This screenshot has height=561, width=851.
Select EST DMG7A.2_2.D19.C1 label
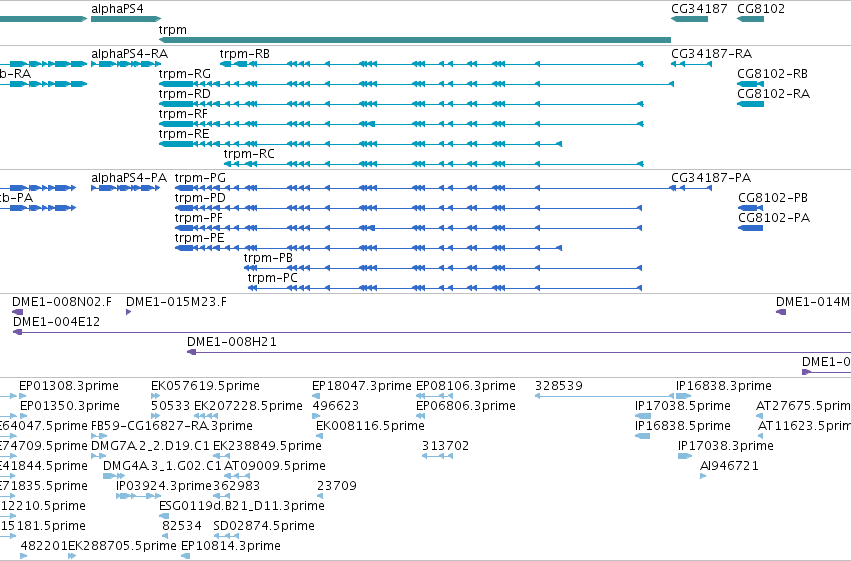coord(150,447)
